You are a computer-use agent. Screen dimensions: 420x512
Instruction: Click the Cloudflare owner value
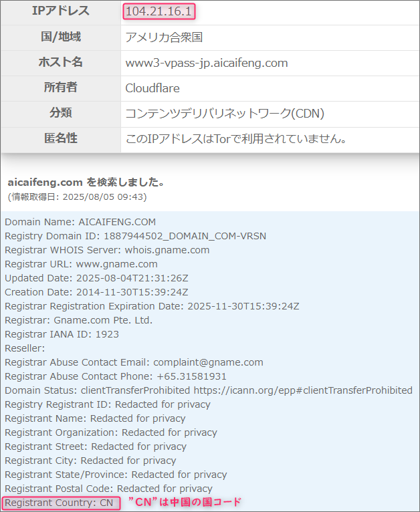coord(152,88)
